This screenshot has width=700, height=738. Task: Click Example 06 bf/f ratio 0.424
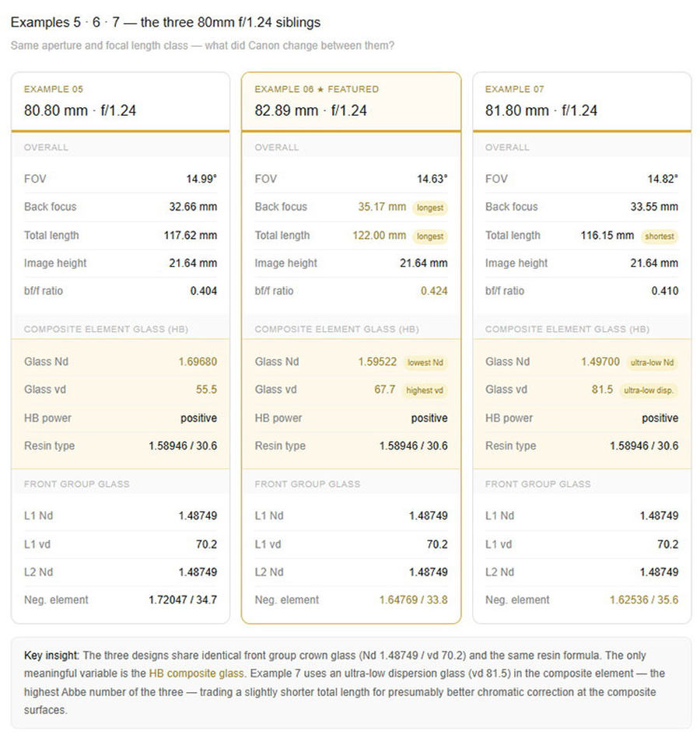click(434, 291)
